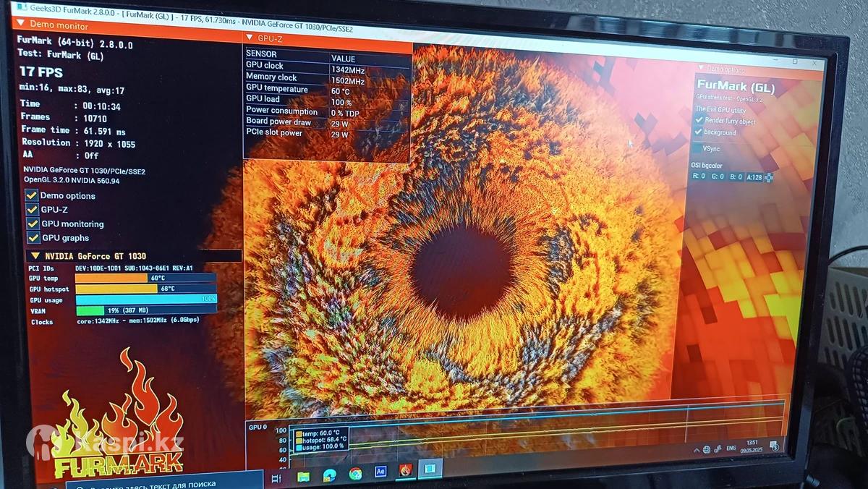Maximize the FurMark window

pyautogui.click(x=794, y=62)
